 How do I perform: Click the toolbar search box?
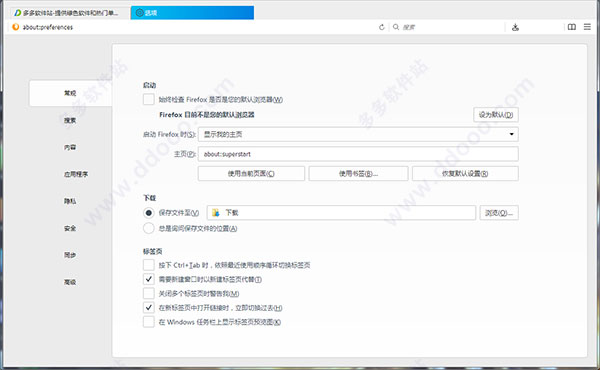coord(448,27)
